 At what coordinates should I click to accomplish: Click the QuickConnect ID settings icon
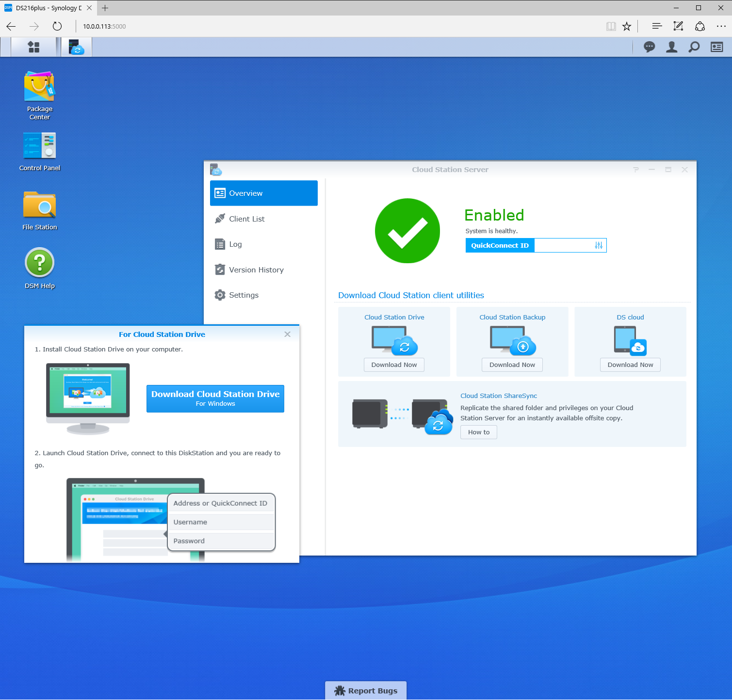tap(599, 245)
